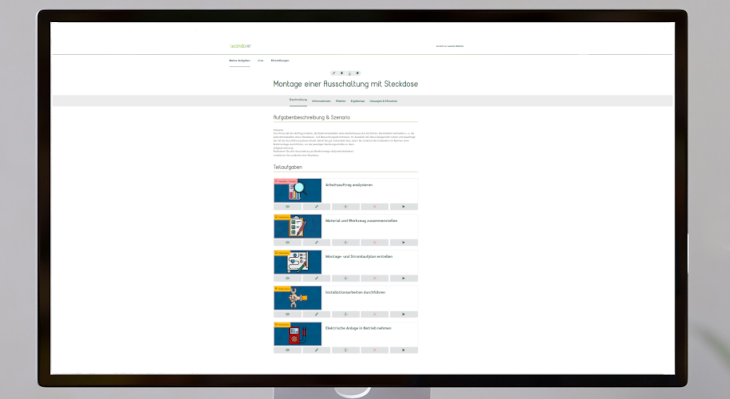730x399 pixels.
Task: Open the Informationen tab
Action: click(321, 101)
